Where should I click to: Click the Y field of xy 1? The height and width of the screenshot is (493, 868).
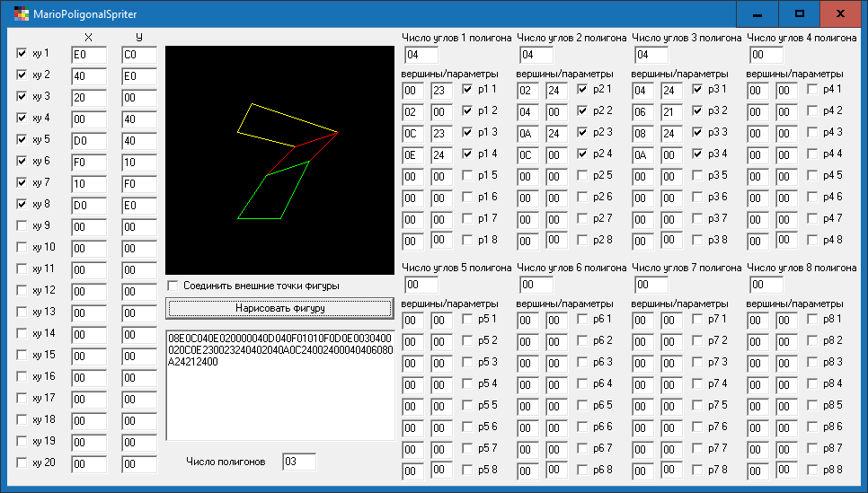click(x=139, y=55)
